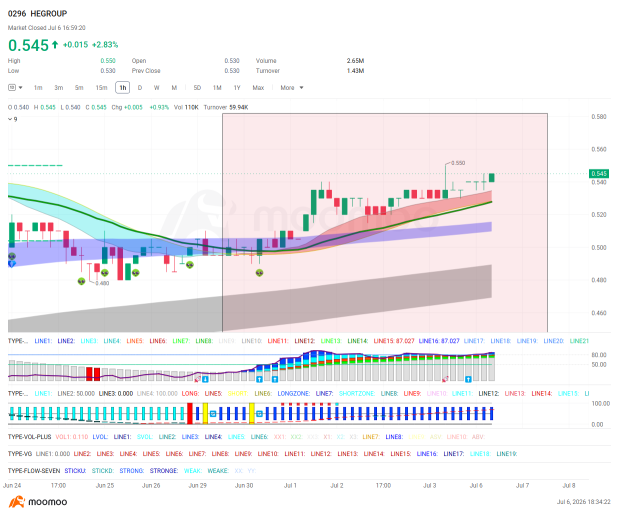This screenshot has height=515, width=619.
Task: Collapse the indicator list chevron labeled 9
Action: tap(13, 119)
